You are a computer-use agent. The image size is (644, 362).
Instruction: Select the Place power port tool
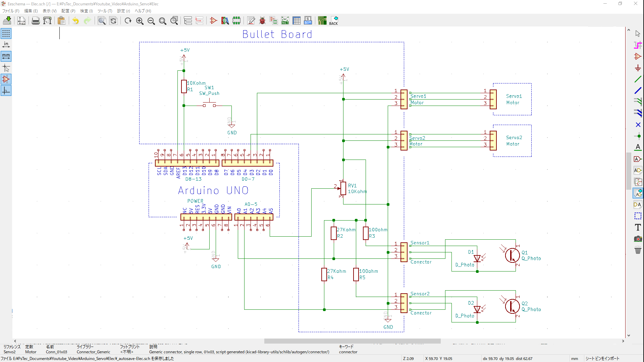(x=638, y=68)
